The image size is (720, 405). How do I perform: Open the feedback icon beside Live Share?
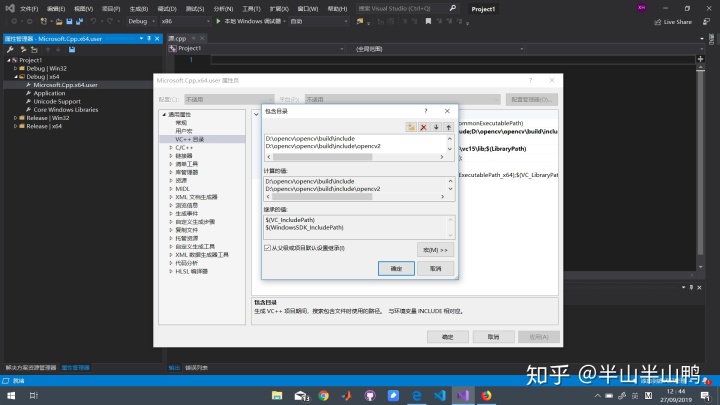coord(706,22)
